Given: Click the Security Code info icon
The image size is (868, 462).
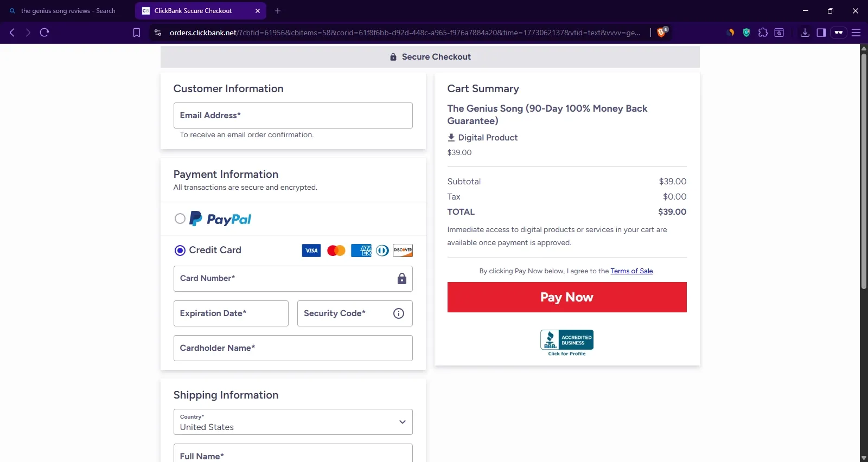Looking at the screenshot, I should click(399, 313).
